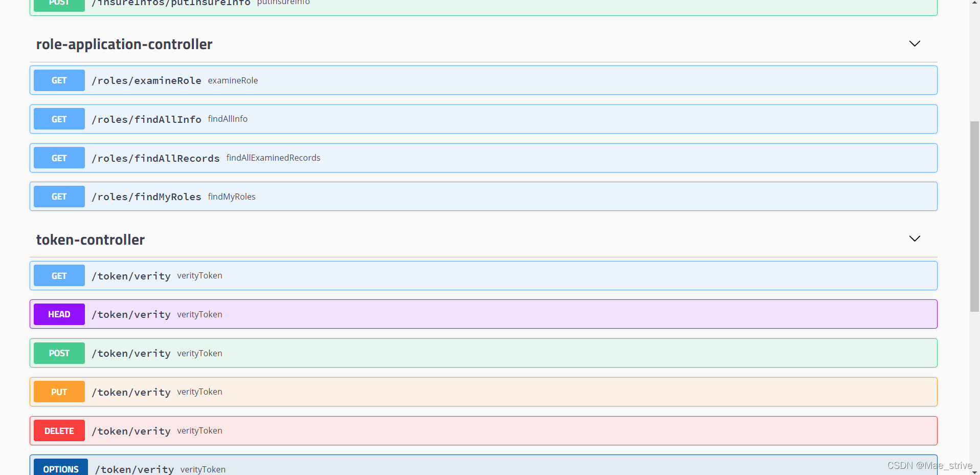This screenshot has width=980, height=475.
Task: Click the findMyRoles summary text
Action: tap(232, 197)
